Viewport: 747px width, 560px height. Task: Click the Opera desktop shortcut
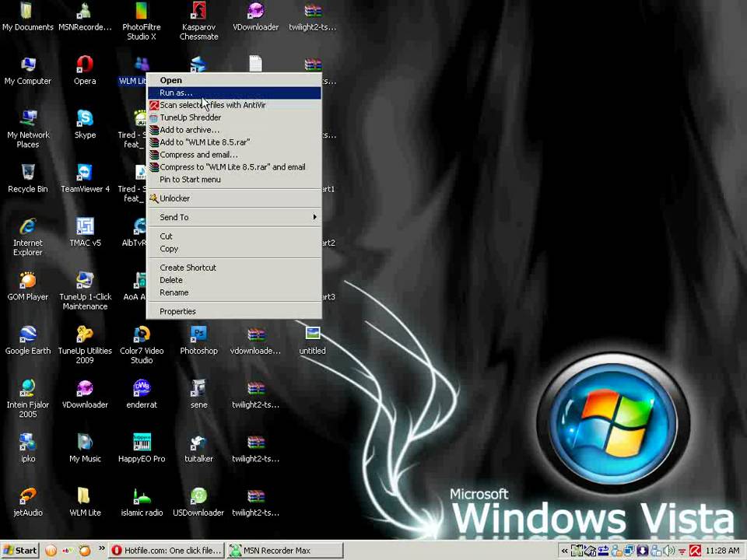pos(85,71)
